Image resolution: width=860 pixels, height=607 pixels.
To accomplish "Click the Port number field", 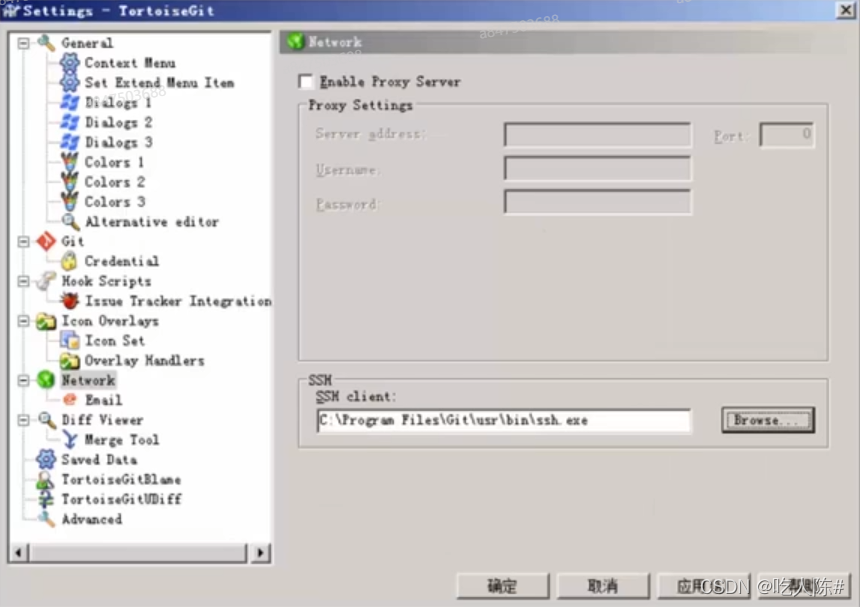I will 787,134.
